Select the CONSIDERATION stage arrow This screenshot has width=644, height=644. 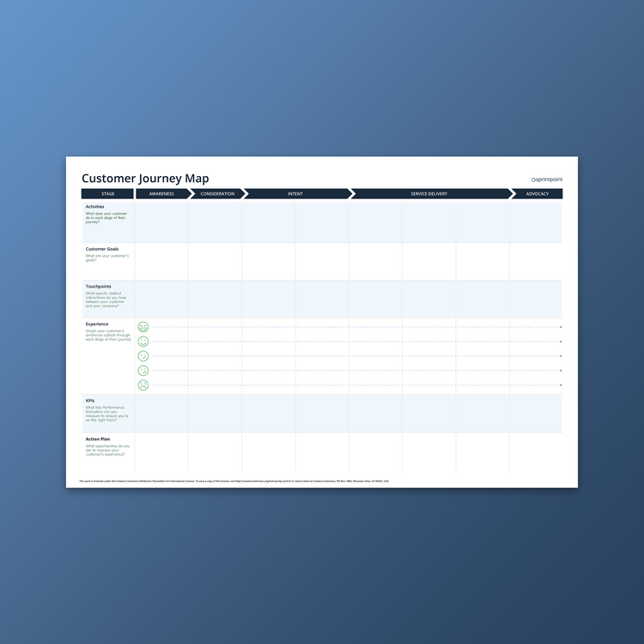[216, 194]
